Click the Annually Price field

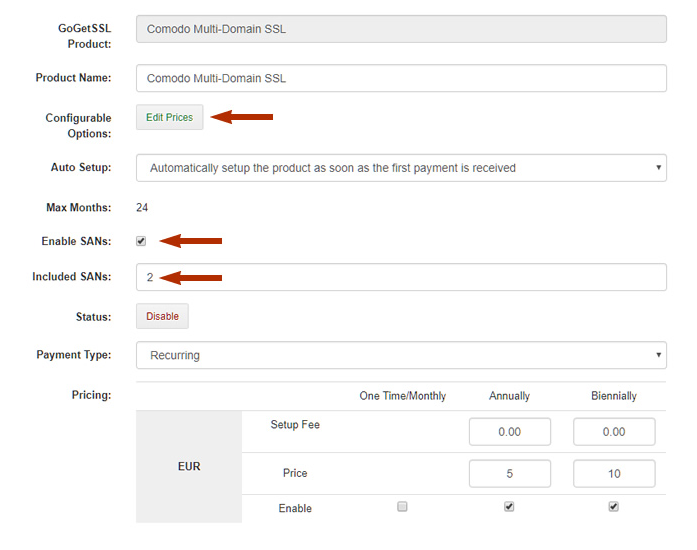(x=509, y=474)
